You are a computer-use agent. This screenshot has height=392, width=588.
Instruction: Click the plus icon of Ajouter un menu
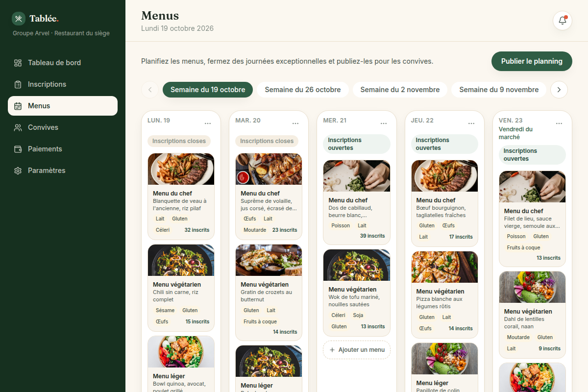tap(332, 350)
